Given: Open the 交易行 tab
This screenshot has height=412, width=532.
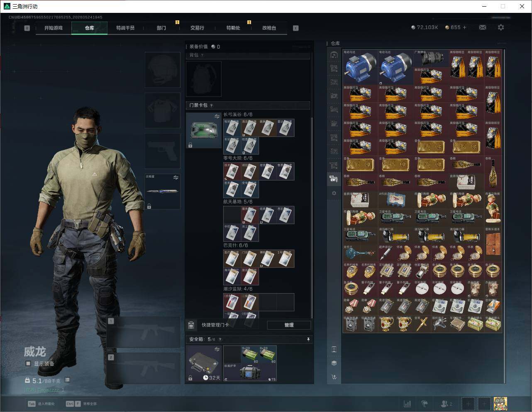Looking at the screenshot, I should (197, 28).
